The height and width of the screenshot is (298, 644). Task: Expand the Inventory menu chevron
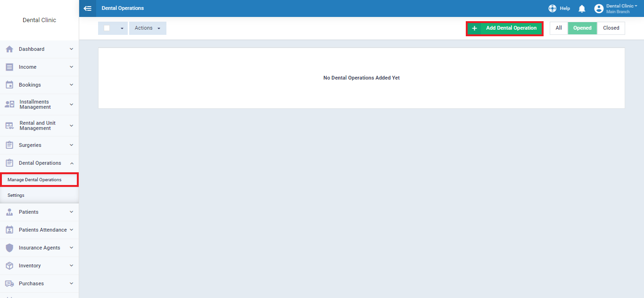click(72, 266)
